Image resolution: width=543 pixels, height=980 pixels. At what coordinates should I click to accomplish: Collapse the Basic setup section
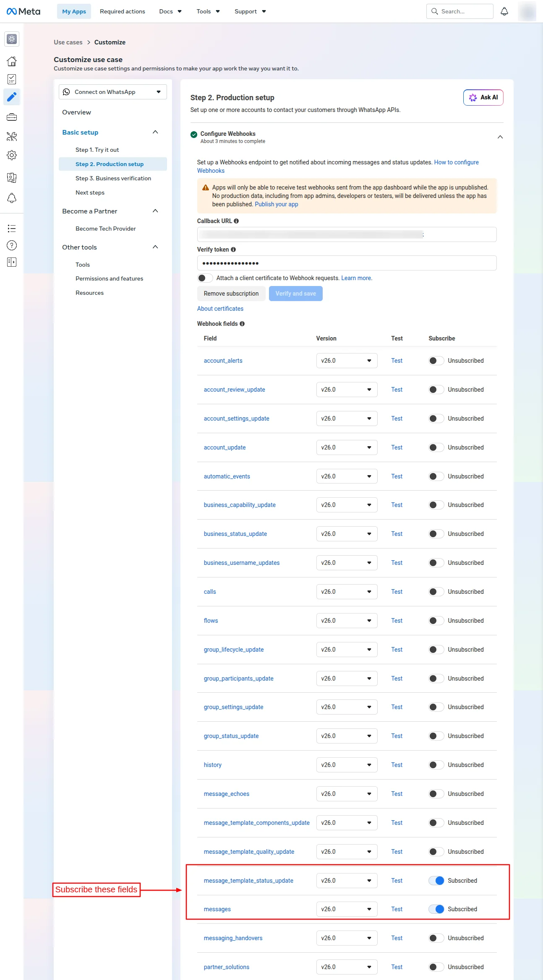point(155,132)
